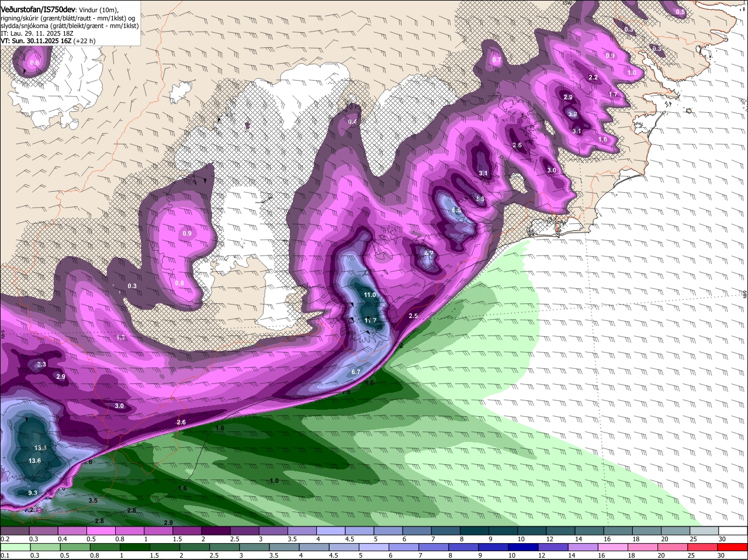
Task: Pick the 12 teal swatch in upper legend
Action: [x=561, y=531]
